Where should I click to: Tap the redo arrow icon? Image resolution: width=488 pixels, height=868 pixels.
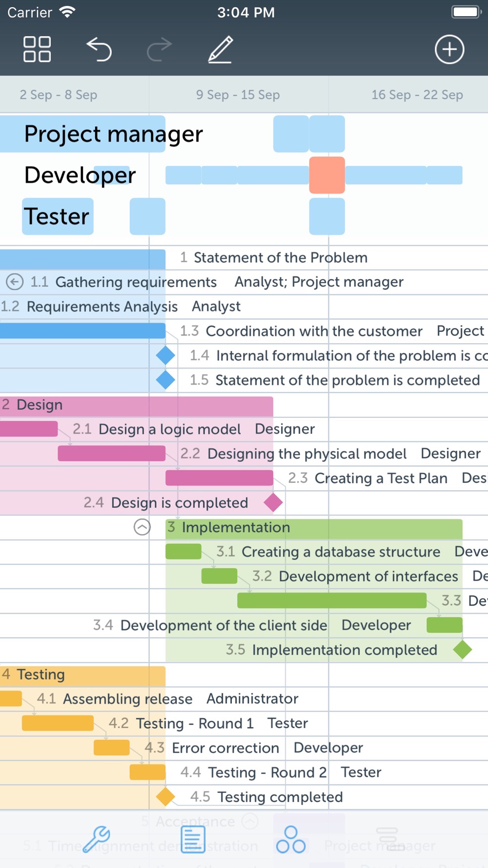[x=160, y=49]
